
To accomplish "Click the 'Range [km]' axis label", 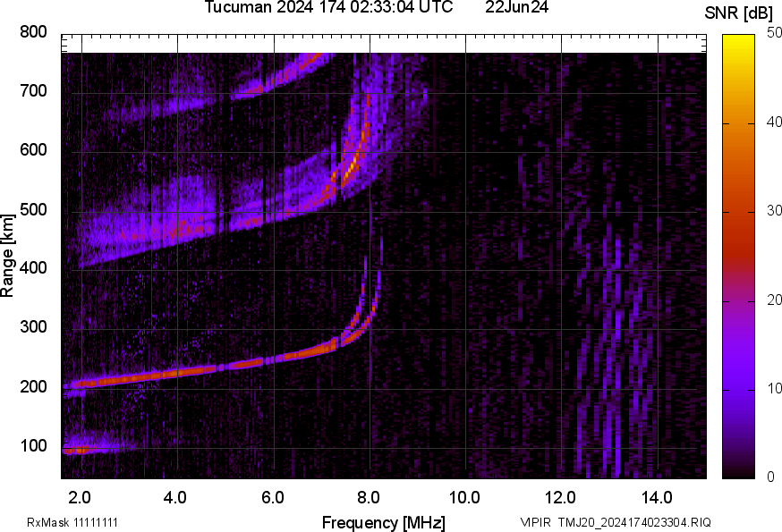I will pos(7,256).
